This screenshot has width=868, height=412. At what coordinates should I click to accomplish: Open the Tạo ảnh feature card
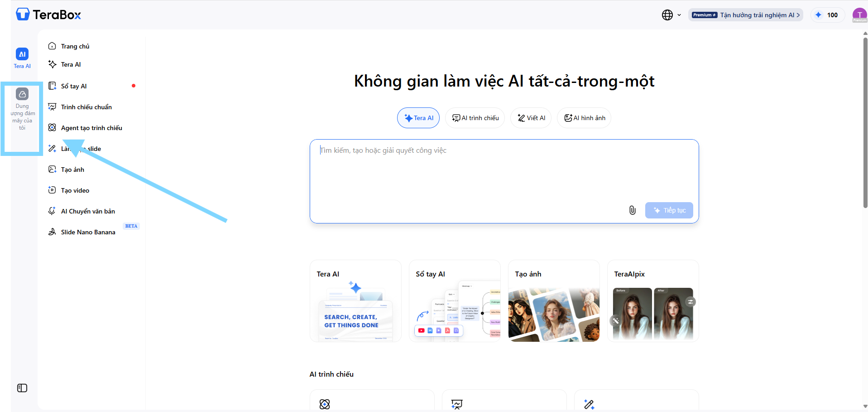(x=554, y=301)
